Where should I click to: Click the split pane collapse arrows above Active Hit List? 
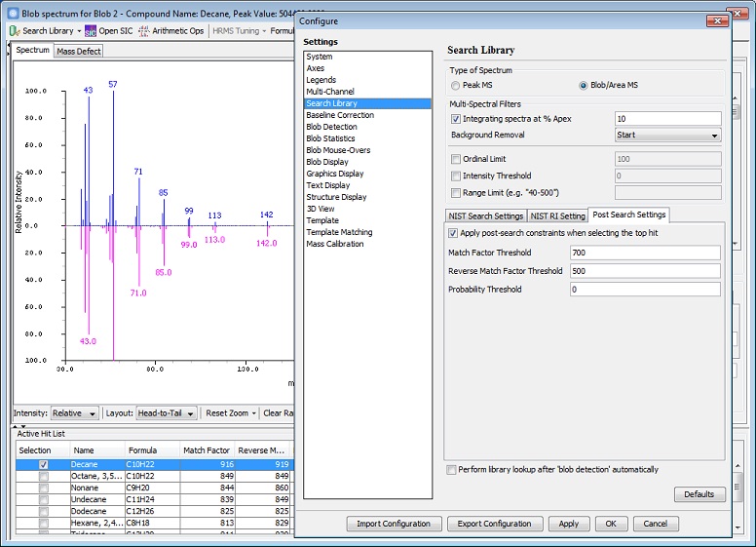click(x=17, y=425)
